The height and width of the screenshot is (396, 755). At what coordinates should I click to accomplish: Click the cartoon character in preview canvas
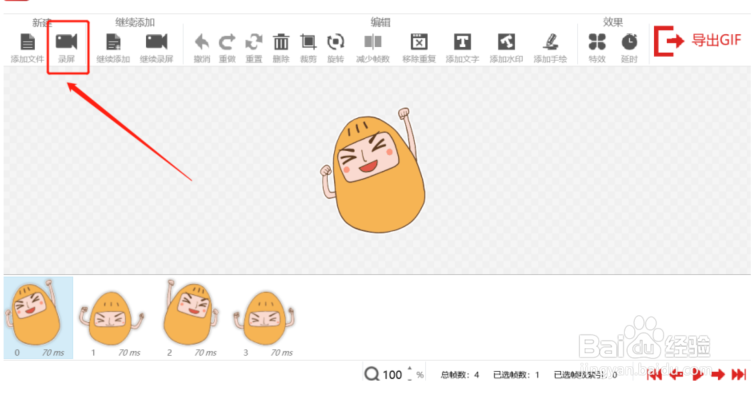point(372,170)
